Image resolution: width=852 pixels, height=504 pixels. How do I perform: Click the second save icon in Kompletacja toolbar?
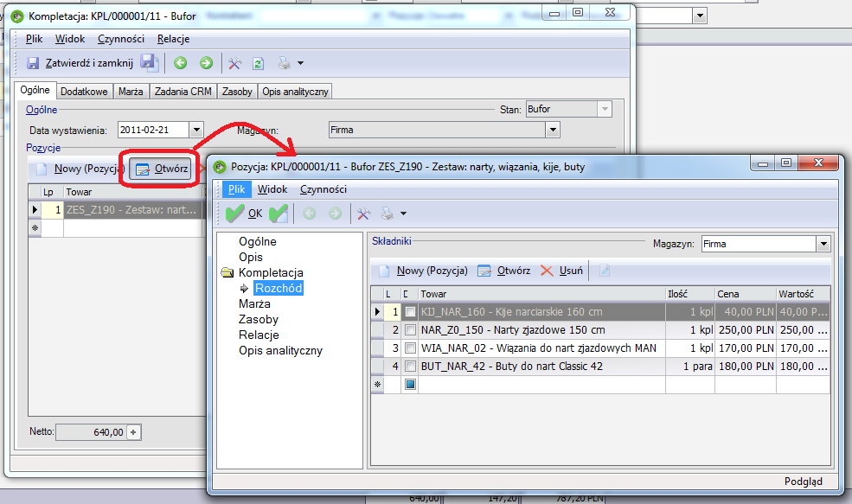point(150,62)
